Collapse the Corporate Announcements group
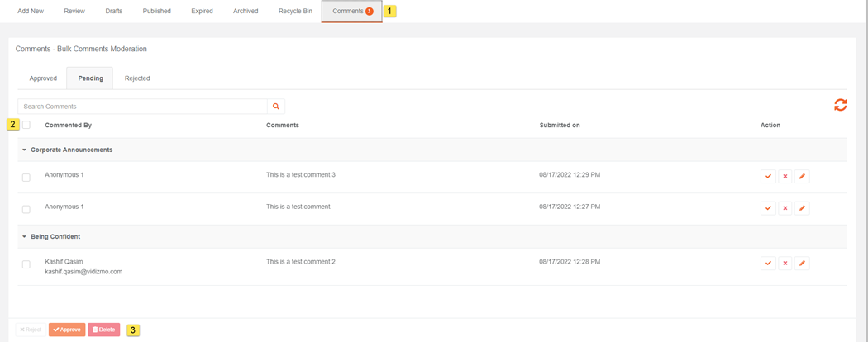The width and height of the screenshot is (868, 342). (25, 150)
